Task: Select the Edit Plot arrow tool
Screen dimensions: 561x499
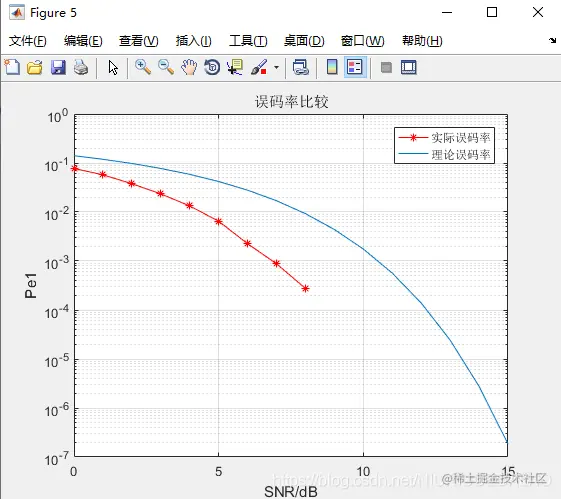Action: pos(113,67)
